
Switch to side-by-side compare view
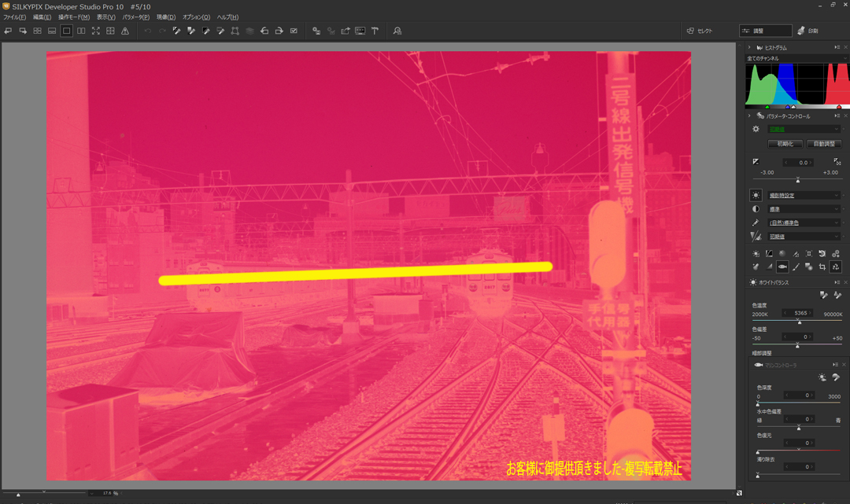tap(81, 31)
